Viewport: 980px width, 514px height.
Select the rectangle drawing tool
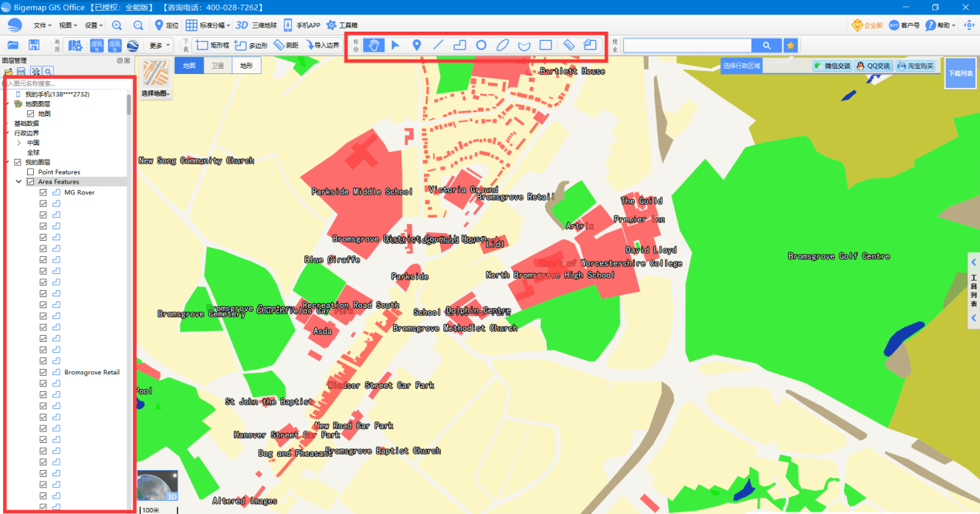545,45
